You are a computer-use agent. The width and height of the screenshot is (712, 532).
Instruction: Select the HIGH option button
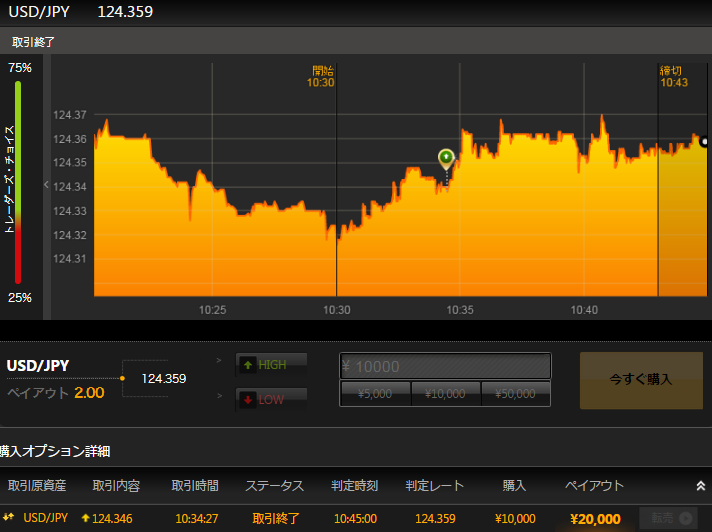(x=271, y=365)
